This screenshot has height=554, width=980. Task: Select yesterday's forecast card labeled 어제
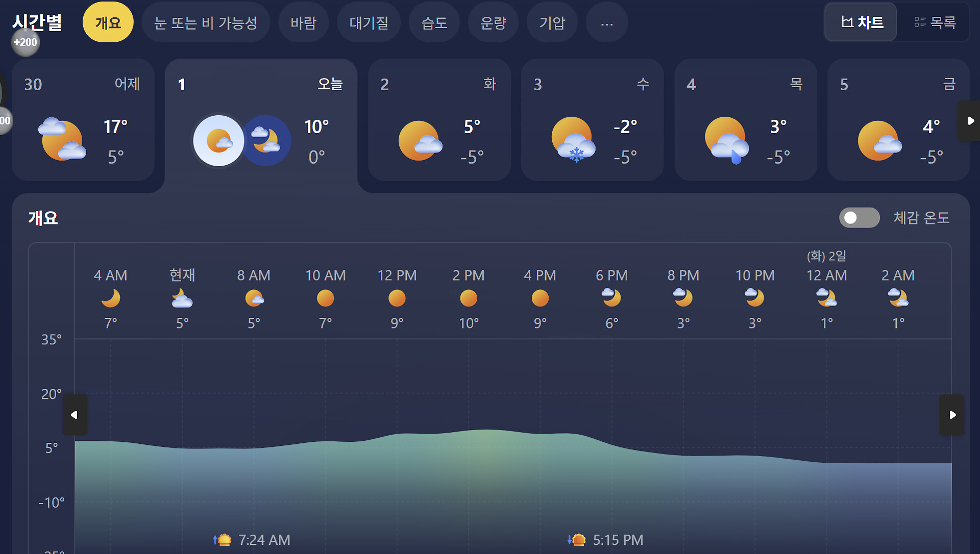point(83,120)
